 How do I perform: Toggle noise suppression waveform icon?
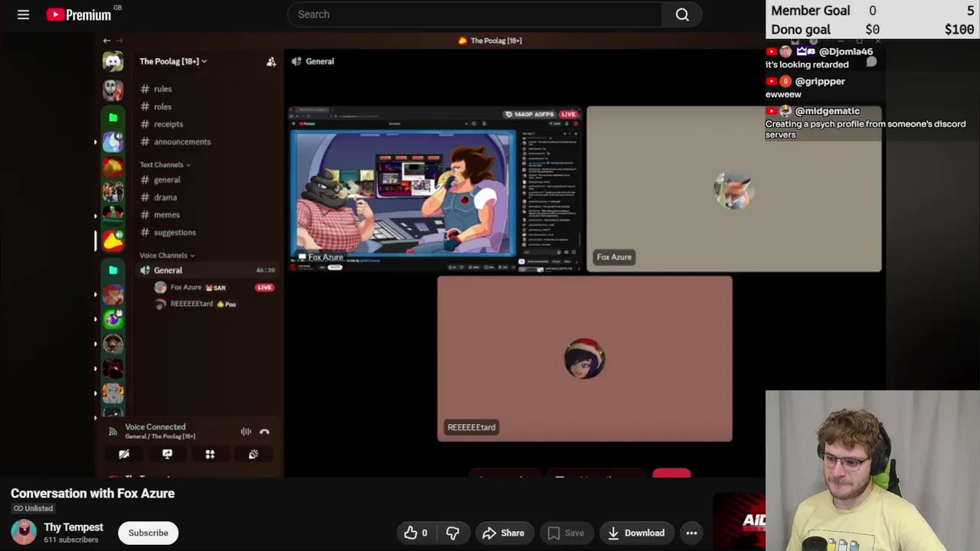pyautogui.click(x=246, y=432)
